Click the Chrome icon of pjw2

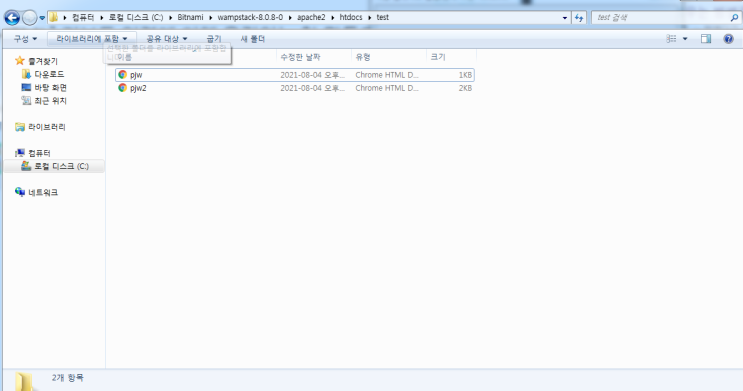tap(123, 88)
